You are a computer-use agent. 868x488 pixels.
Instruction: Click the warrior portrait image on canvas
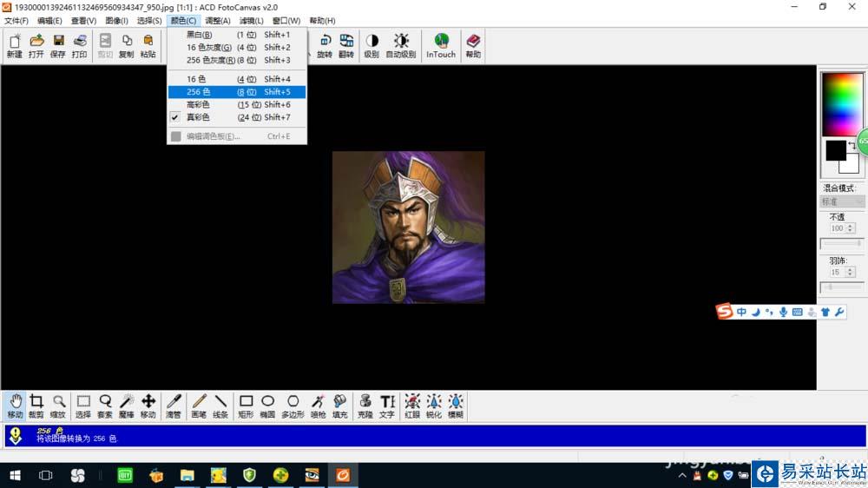(x=409, y=228)
